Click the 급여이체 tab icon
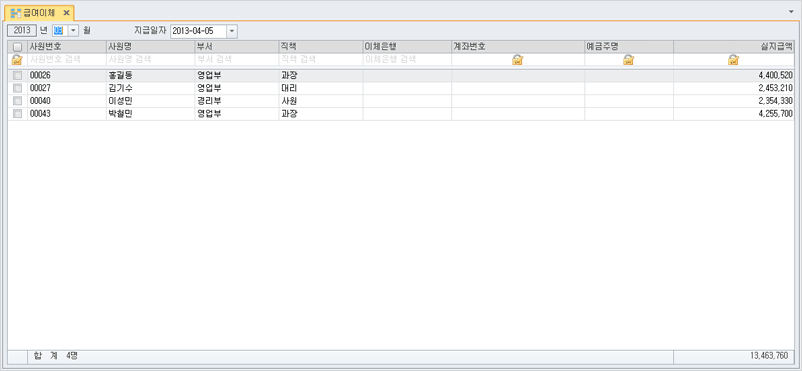This screenshot has height=371, width=802. 16,13
